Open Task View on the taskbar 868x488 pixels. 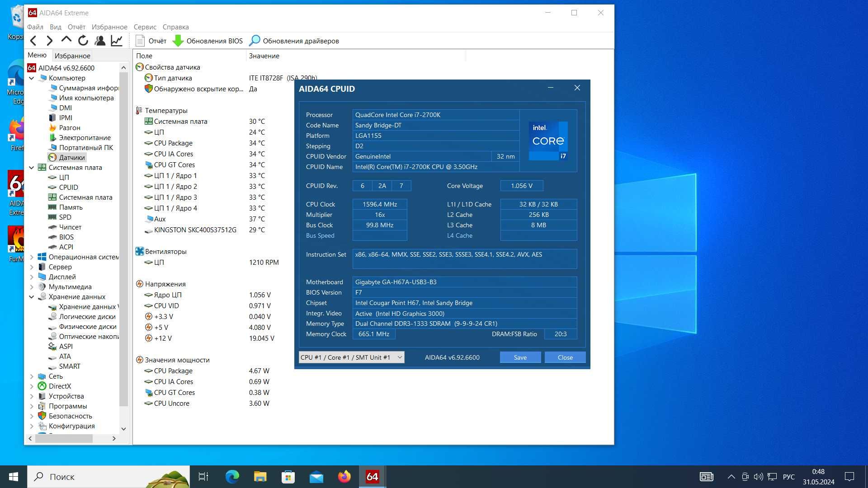[x=203, y=477]
